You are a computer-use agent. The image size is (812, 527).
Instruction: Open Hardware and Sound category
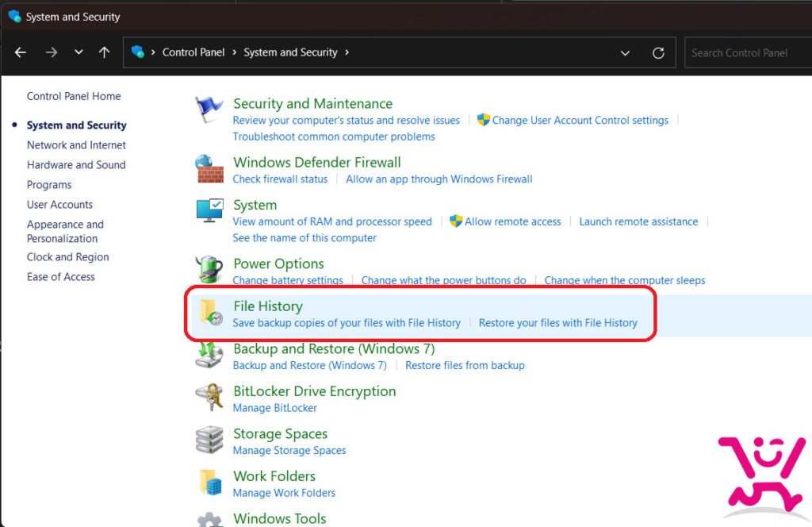76,165
